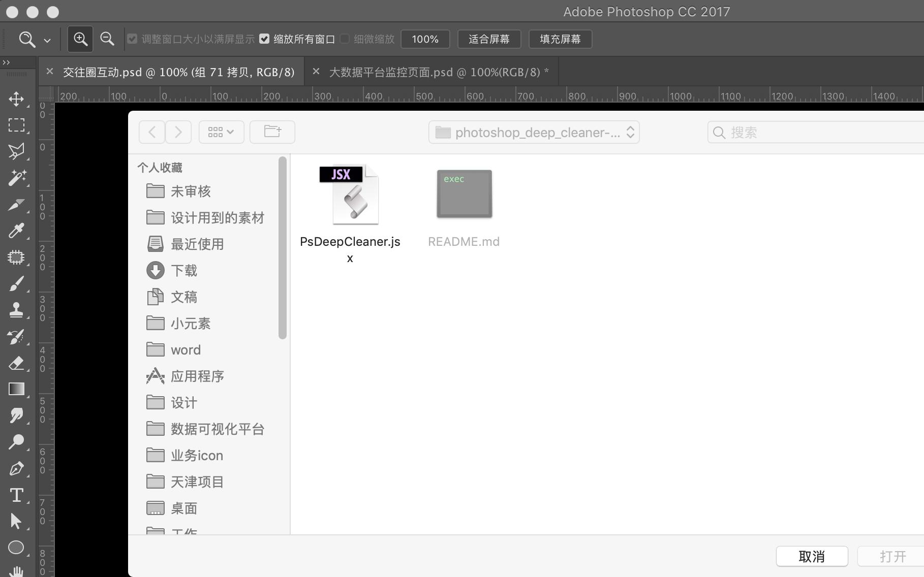
Task: Click the 适合屏幕 button
Action: coord(488,39)
